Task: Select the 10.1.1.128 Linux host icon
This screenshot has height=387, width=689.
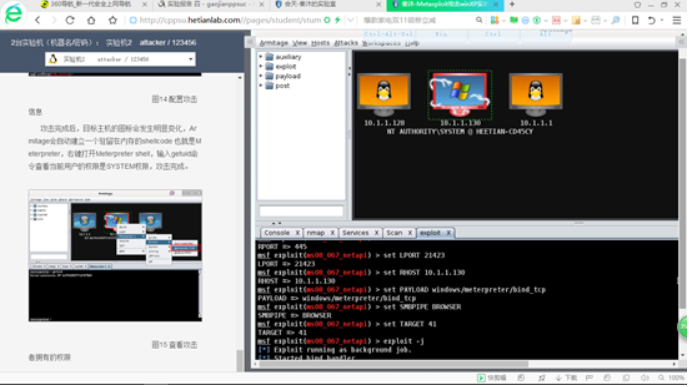Action: pos(384,94)
